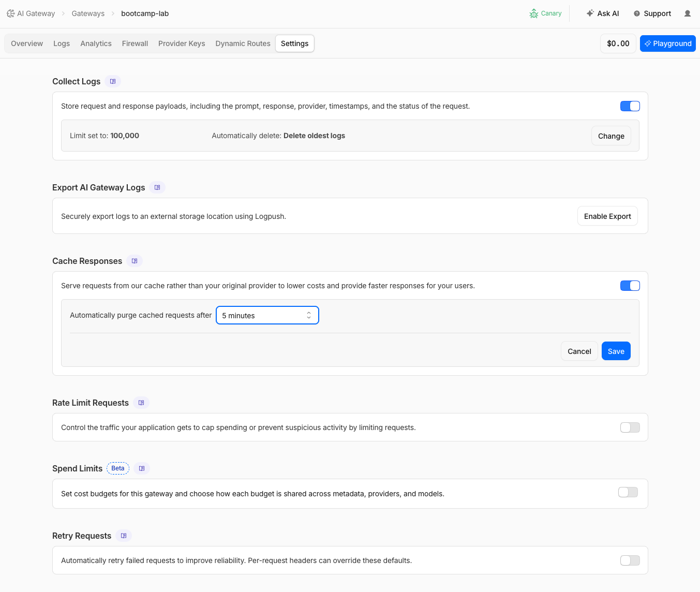Click the 'Limit set to: 100,000' text
The image size is (700, 592).
point(105,136)
